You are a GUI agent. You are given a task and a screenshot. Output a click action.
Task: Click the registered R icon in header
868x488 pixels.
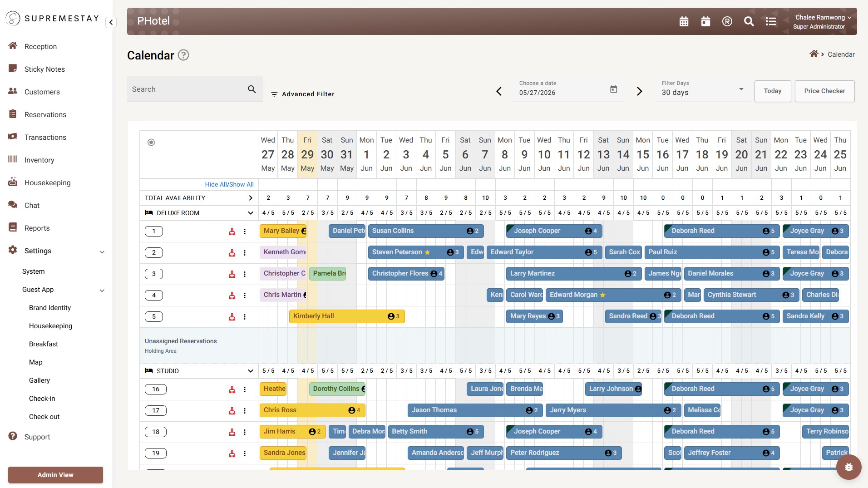(727, 21)
